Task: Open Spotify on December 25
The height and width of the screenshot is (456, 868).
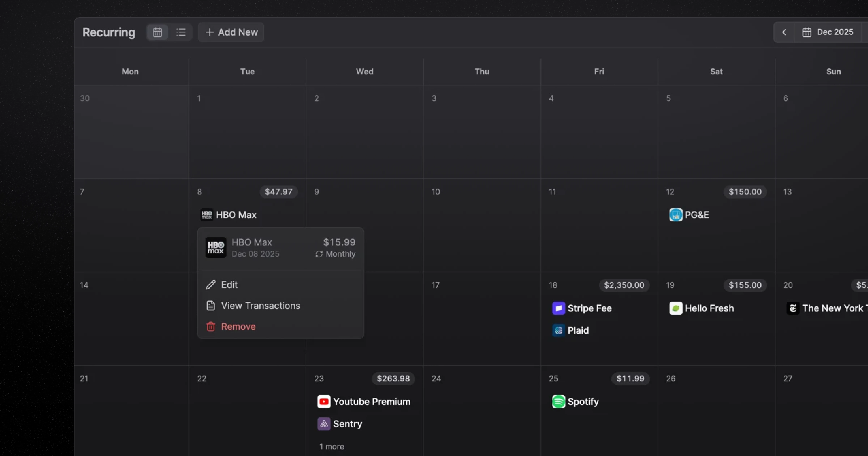Action: click(558, 401)
